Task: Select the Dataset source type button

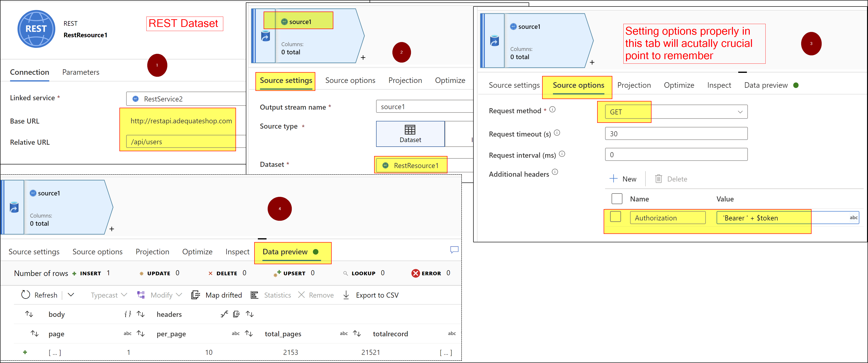Action: (x=410, y=134)
